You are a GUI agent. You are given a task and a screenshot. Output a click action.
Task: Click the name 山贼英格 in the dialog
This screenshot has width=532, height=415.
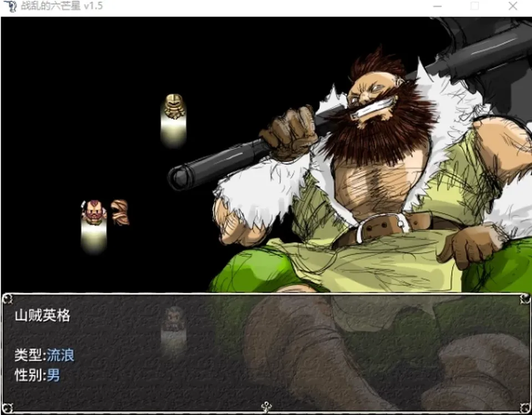(43, 316)
